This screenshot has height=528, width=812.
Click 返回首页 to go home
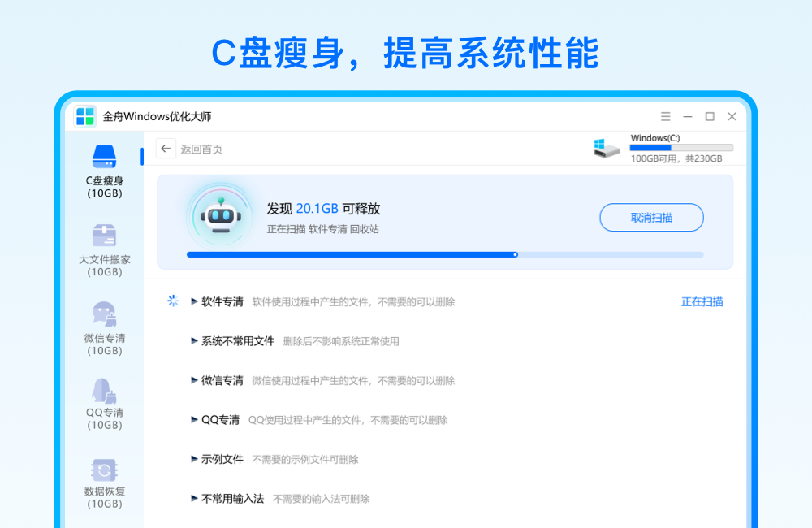201,149
